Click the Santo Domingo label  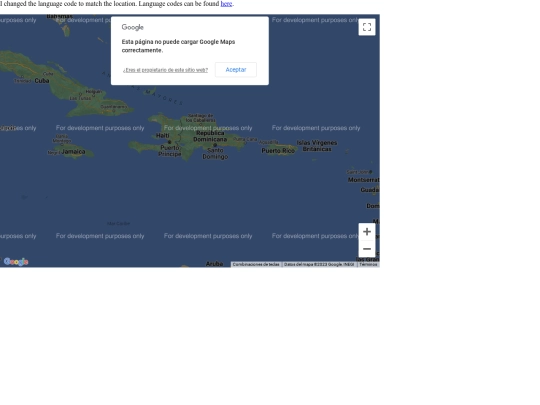point(215,154)
